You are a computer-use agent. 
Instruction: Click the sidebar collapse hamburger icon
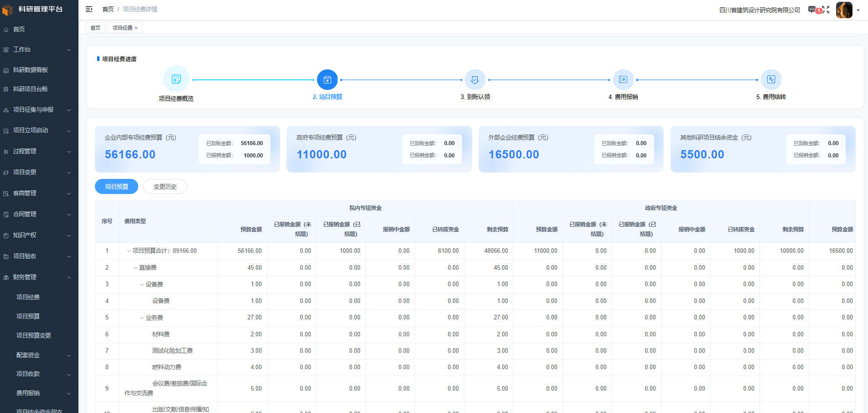pyautogui.click(x=89, y=9)
